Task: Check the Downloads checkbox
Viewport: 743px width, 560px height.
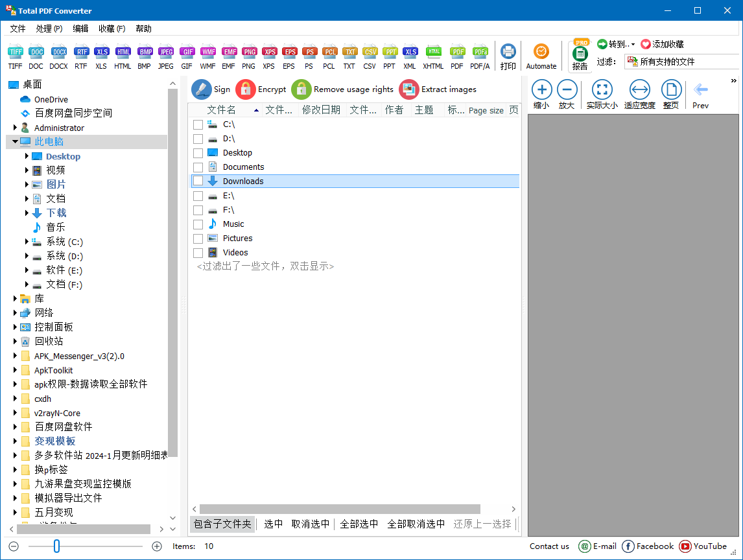Action: (198, 181)
